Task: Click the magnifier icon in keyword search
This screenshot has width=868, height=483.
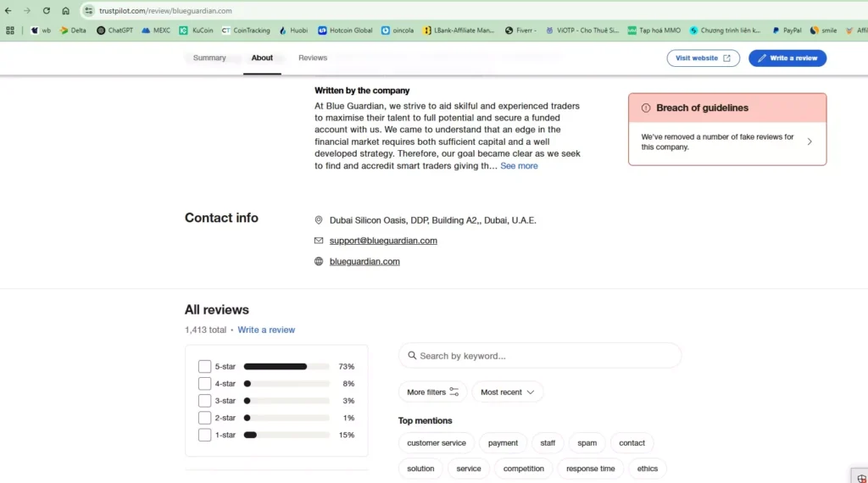Action: click(412, 355)
